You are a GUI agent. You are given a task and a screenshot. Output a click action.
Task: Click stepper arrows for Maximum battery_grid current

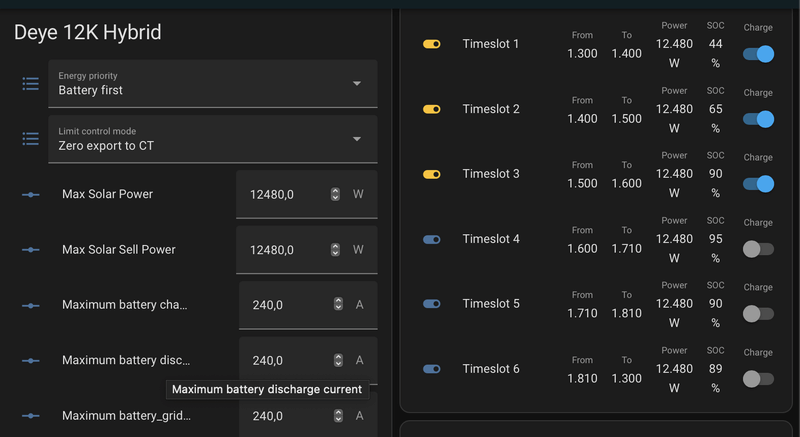click(338, 416)
